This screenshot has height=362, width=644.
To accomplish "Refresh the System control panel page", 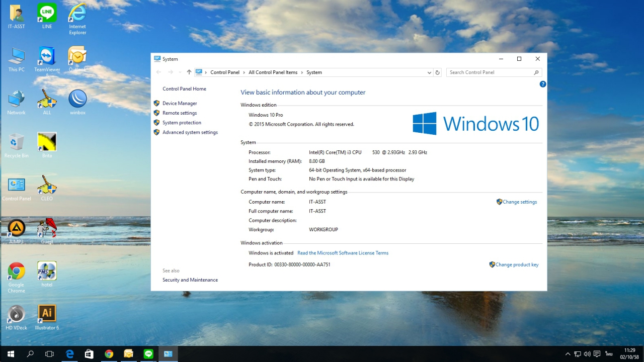I will pos(437,72).
